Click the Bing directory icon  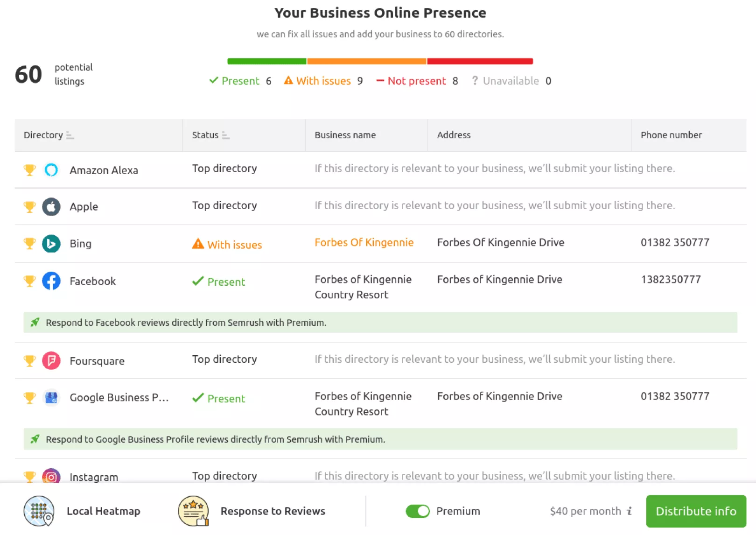tap(51, 244)
